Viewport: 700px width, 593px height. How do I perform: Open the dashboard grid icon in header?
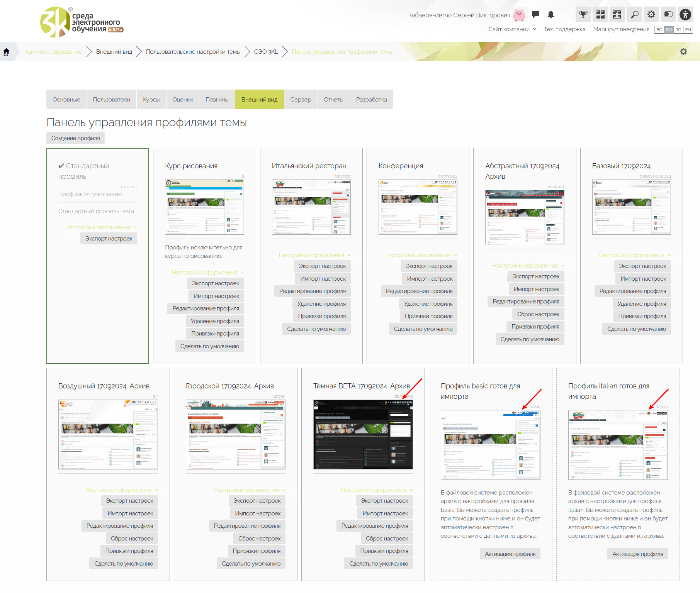click(600, 15)
